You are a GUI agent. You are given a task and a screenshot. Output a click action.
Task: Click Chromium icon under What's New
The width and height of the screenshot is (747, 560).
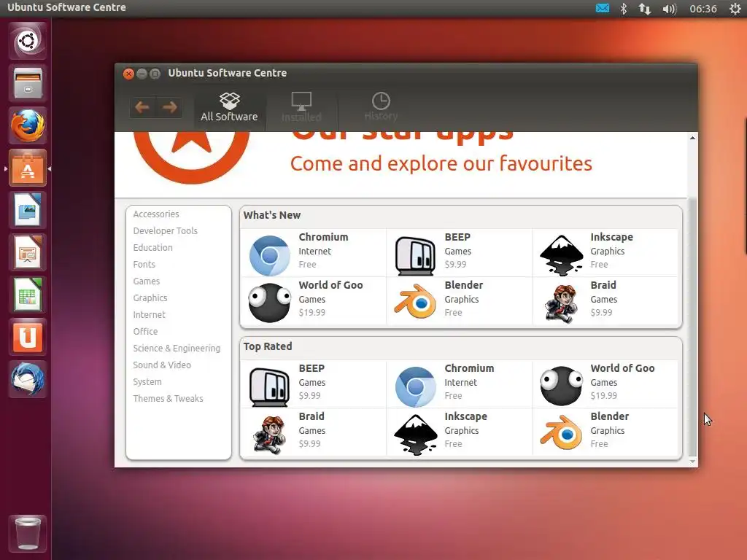(x=270, y=256)
